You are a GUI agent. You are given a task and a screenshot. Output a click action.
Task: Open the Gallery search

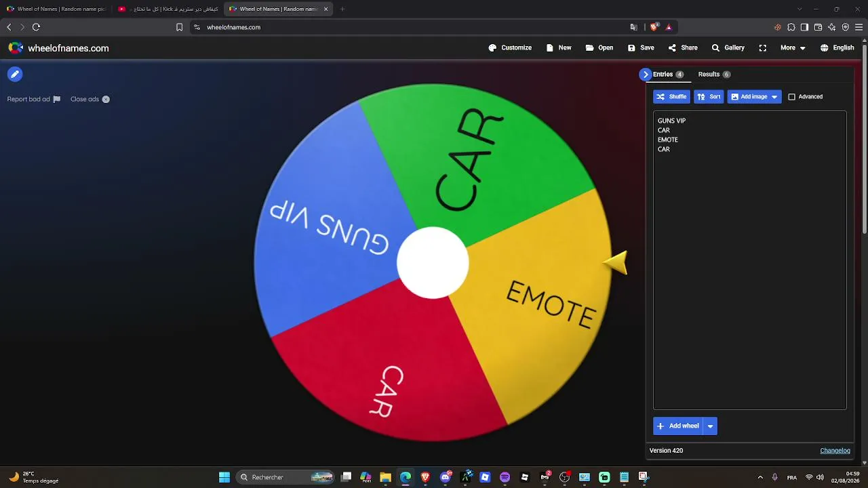(728, 48)
